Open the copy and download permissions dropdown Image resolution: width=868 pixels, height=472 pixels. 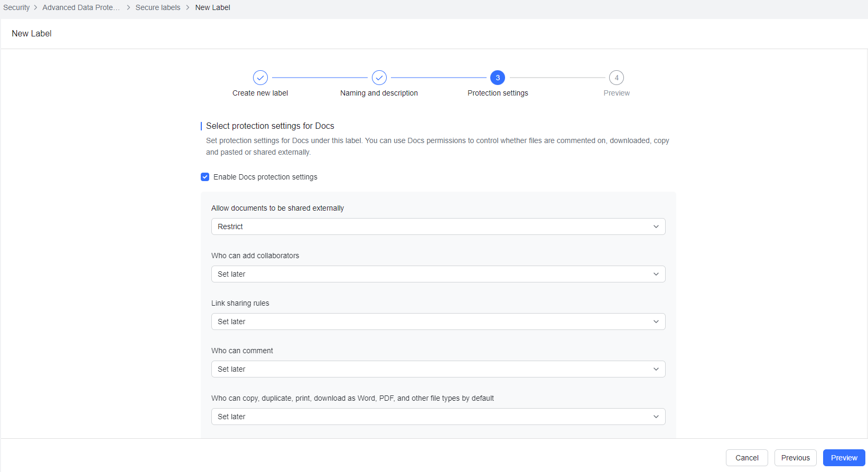(x=438, y=416)
